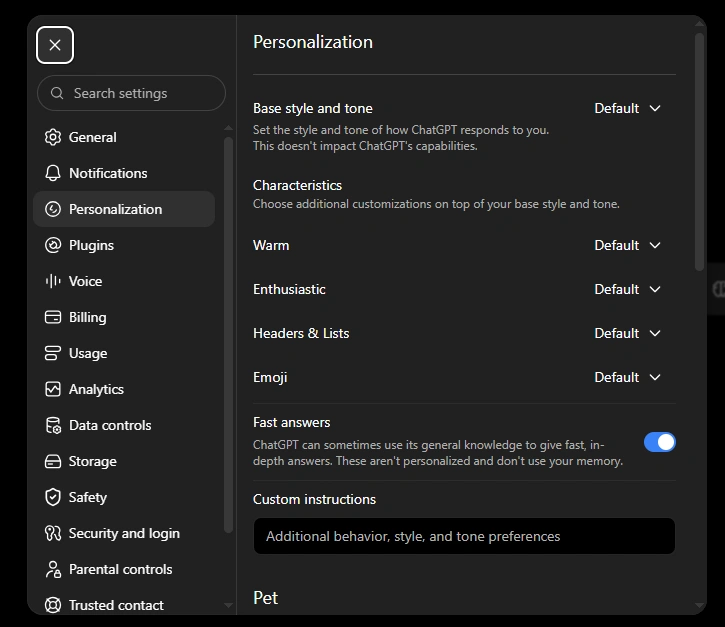Focus the Search settings field
Screen dimensions: 725x627
pyautogui.click(x=131, y=93)
